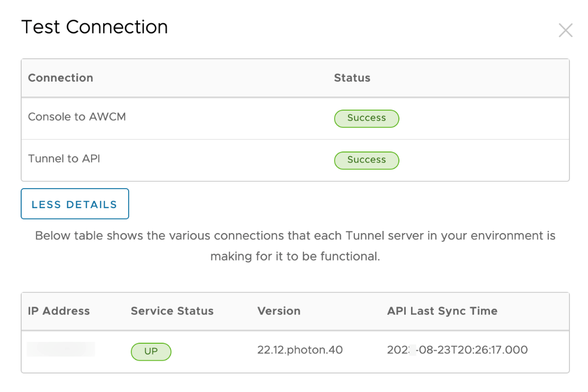
Task: Click the Version column header
Action: 279,311
